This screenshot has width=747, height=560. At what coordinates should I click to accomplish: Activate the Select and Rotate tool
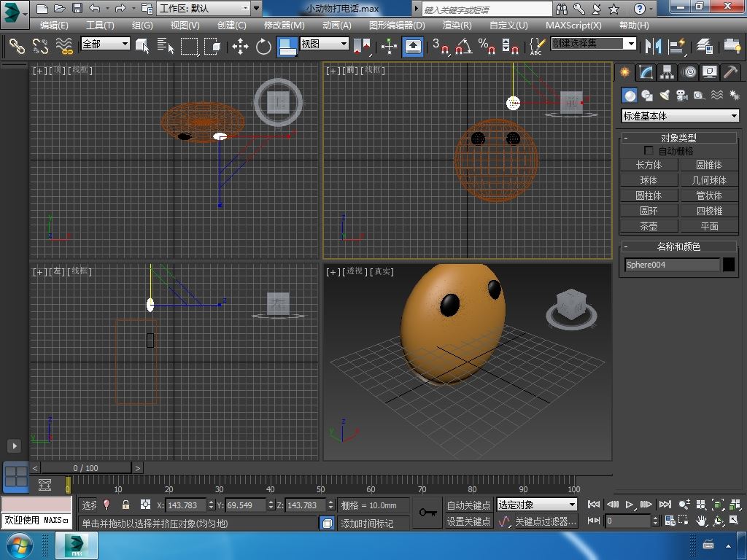coord(263,46)
